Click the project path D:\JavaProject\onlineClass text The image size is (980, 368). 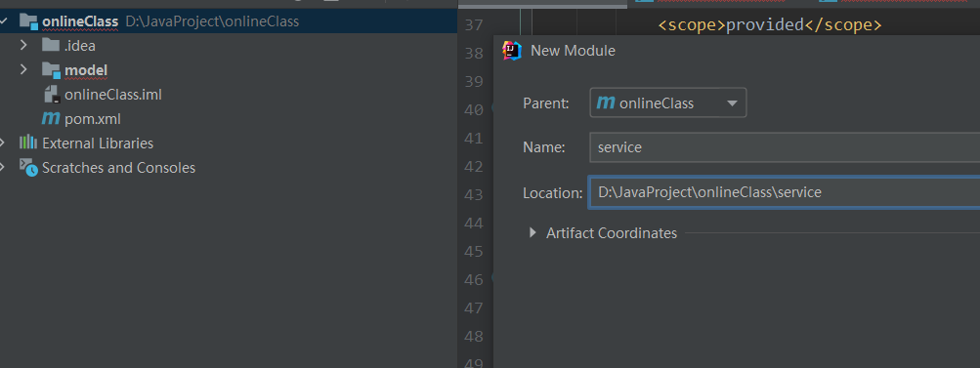(x=212, y=21)
